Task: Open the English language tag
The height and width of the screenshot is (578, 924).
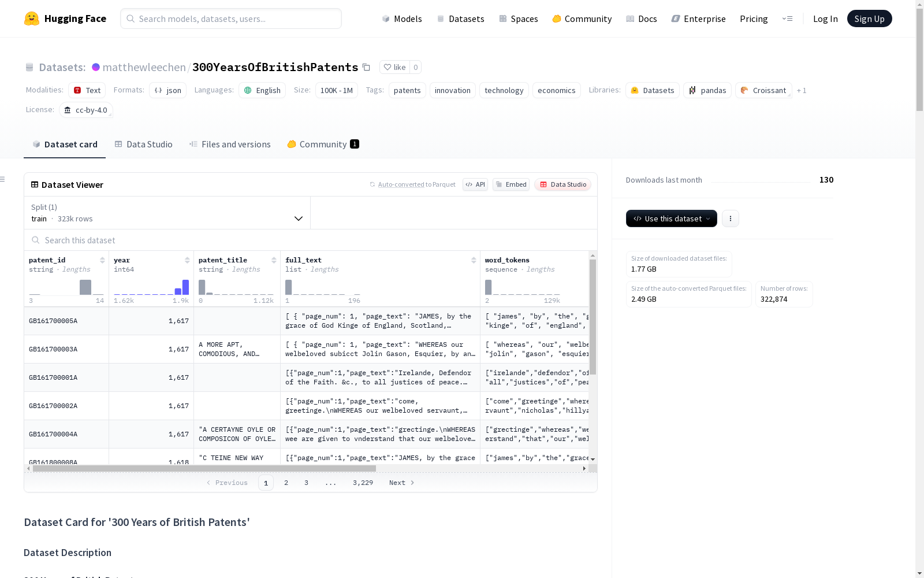Action: tap(262, 90)
